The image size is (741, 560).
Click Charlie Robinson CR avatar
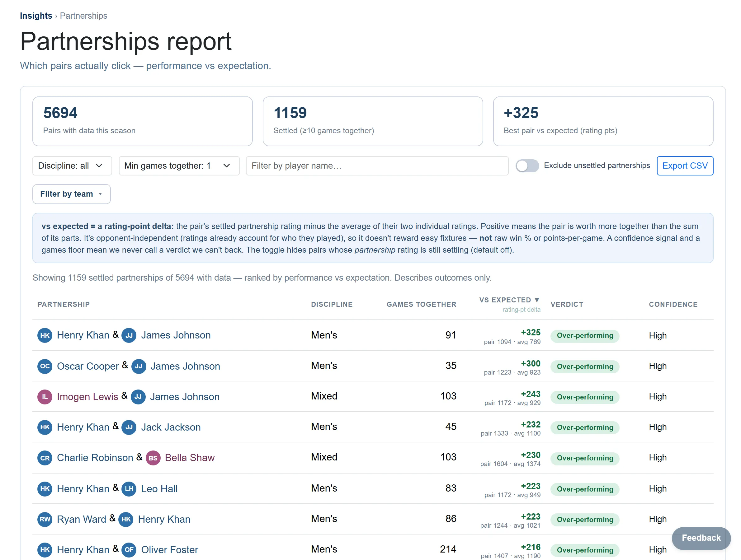point(45,458)
